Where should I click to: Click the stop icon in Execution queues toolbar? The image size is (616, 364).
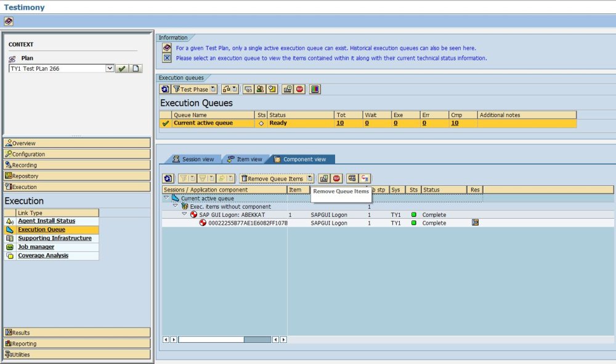click(300, 89)
